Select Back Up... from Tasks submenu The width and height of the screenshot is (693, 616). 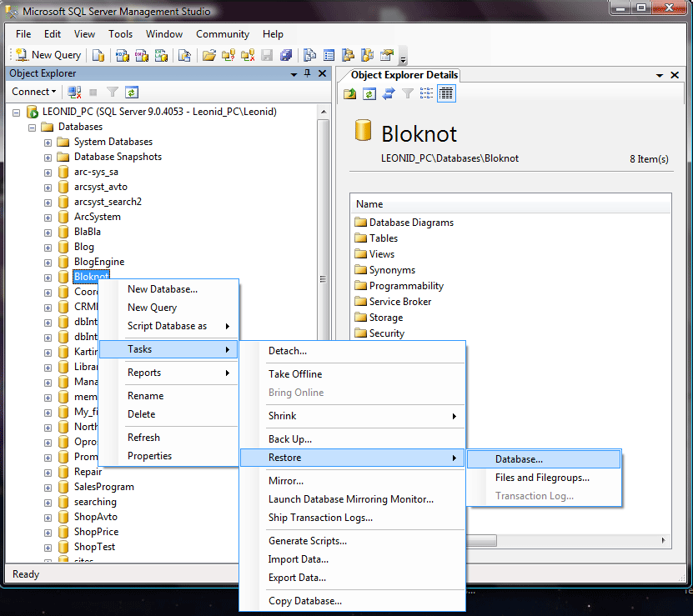click(x=352, y=439)
